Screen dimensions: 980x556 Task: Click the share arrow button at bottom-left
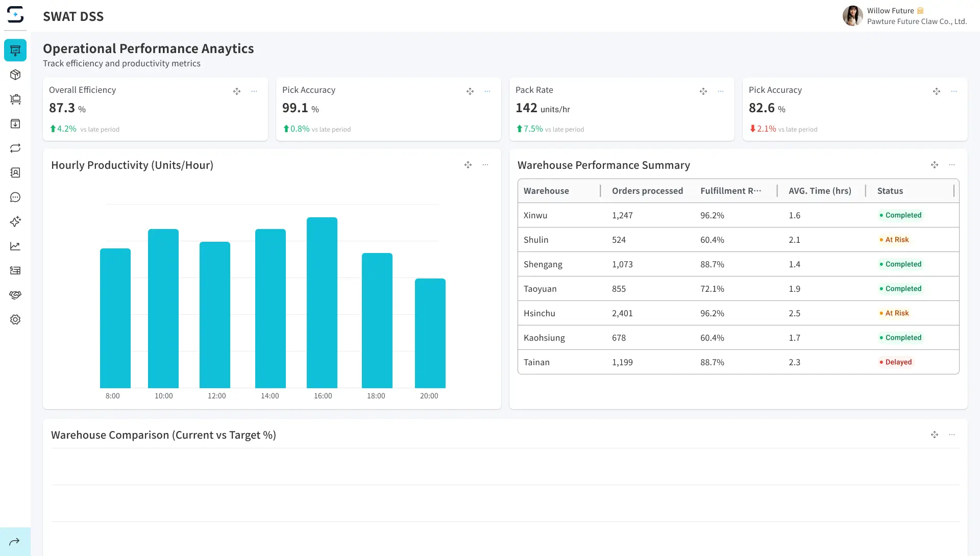tap(15, 542)
